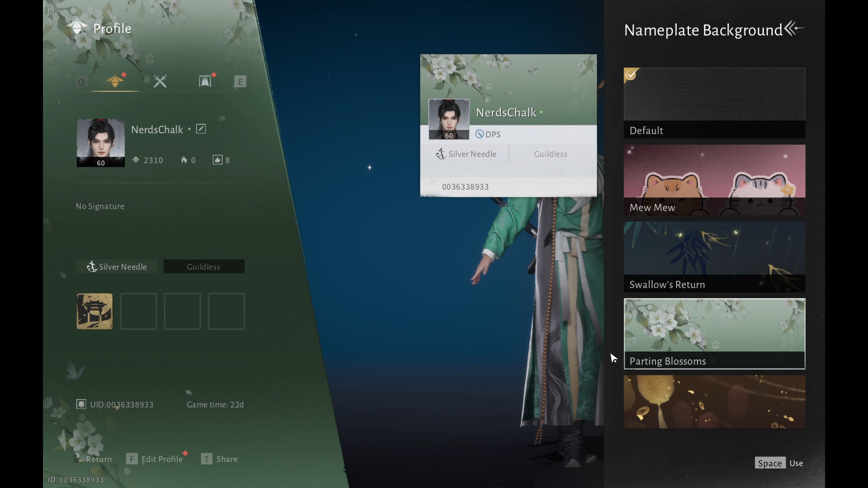This screenshot has width=868, height=488.
Task: Click the edit name pencil icon
Action: [x=201, y=129]
